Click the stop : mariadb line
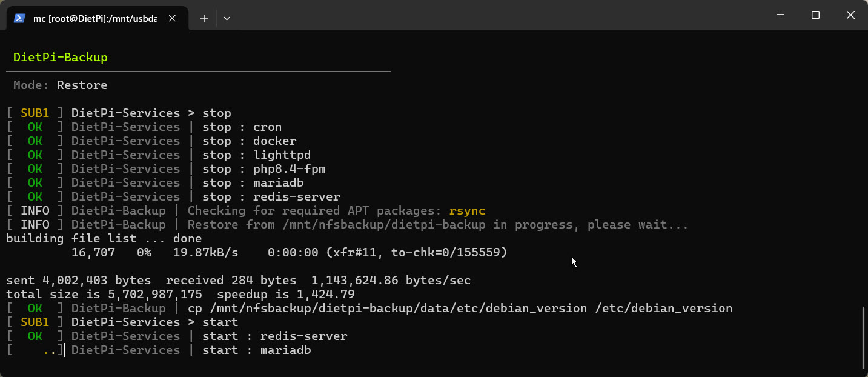The image size is (868, 377). (x=155, y=183)
